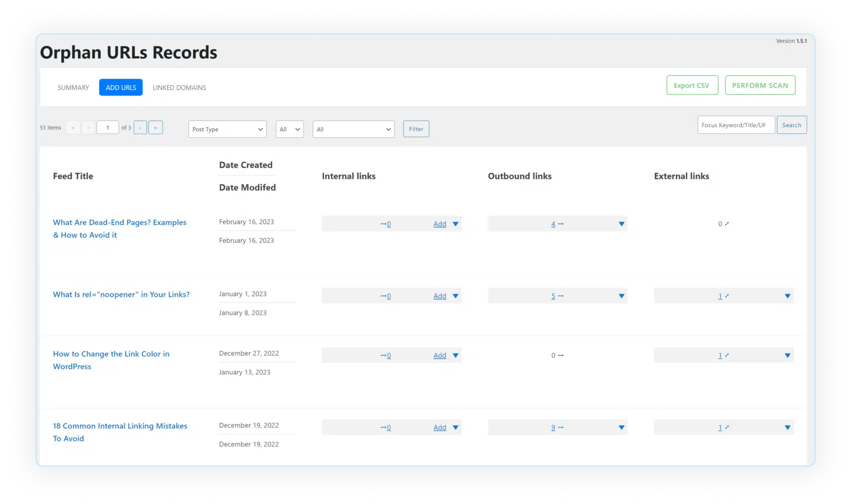Expand outbound links arrow for noopener row
The height and width of the screenshot is (504, 851).
pos(622,296)
